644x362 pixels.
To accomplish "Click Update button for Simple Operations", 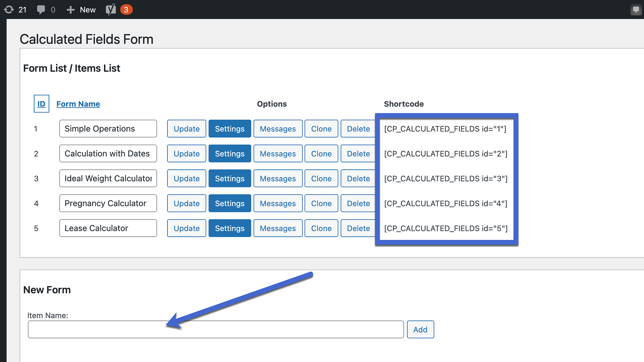I will point(186,129).
